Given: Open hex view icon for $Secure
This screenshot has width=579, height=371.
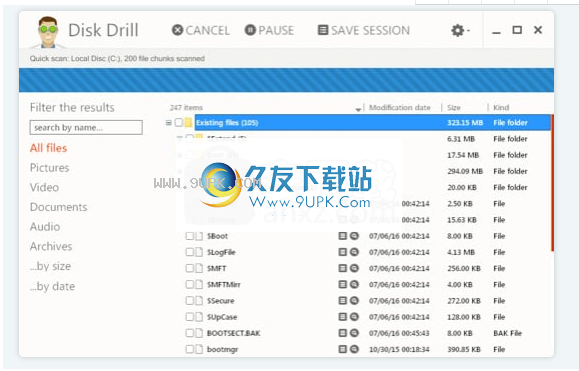Looking at the screenshot, I should tap(342, 300).
